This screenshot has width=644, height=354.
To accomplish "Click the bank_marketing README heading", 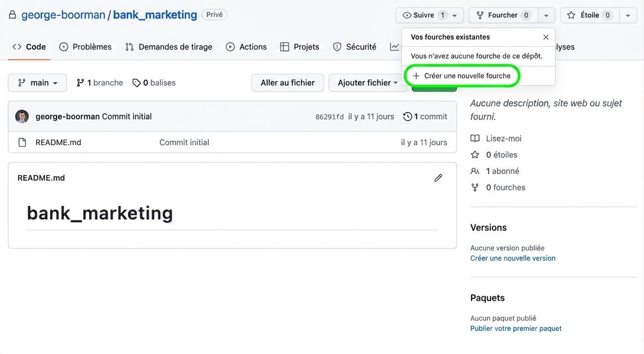I will pos(100,213).
